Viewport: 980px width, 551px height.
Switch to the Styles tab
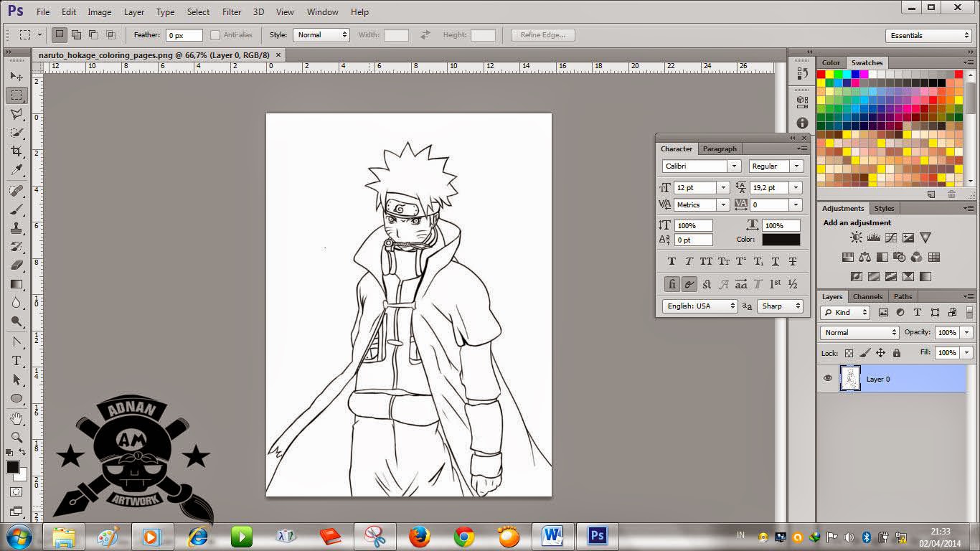point(884,208)
